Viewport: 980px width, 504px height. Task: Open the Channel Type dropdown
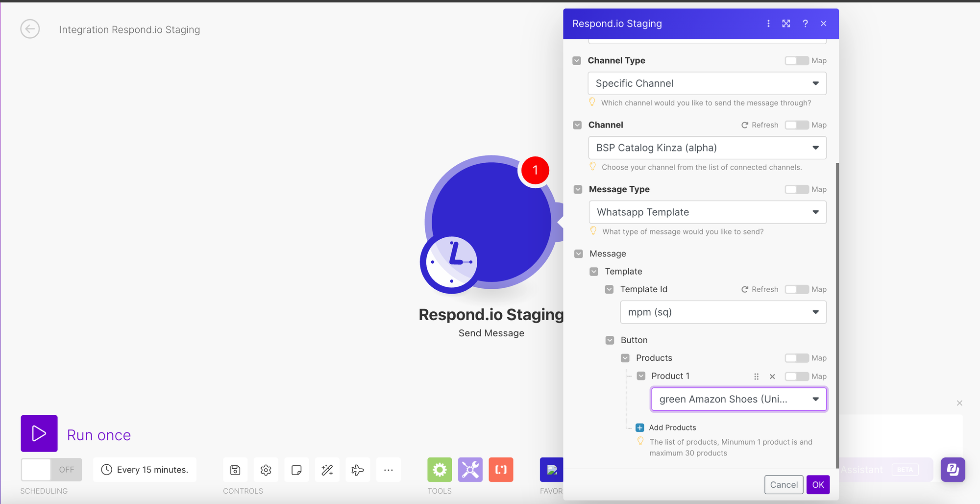707,83
